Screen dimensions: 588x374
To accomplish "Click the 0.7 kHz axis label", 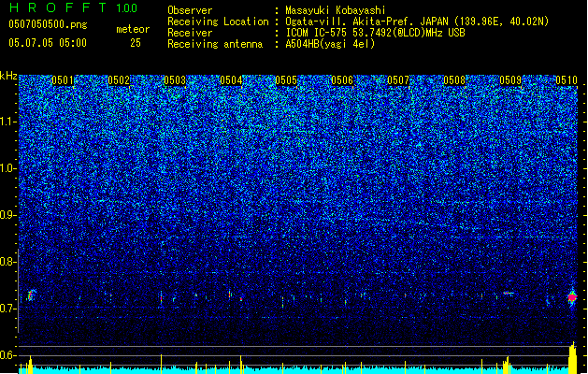I will [7, 309].
